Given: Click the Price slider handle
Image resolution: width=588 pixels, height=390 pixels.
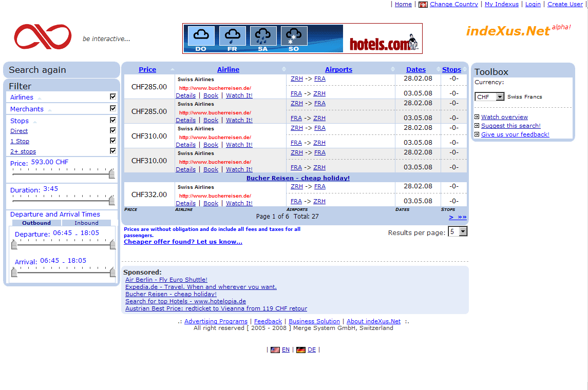Looking at the screenshot, I should coord(112,173).
